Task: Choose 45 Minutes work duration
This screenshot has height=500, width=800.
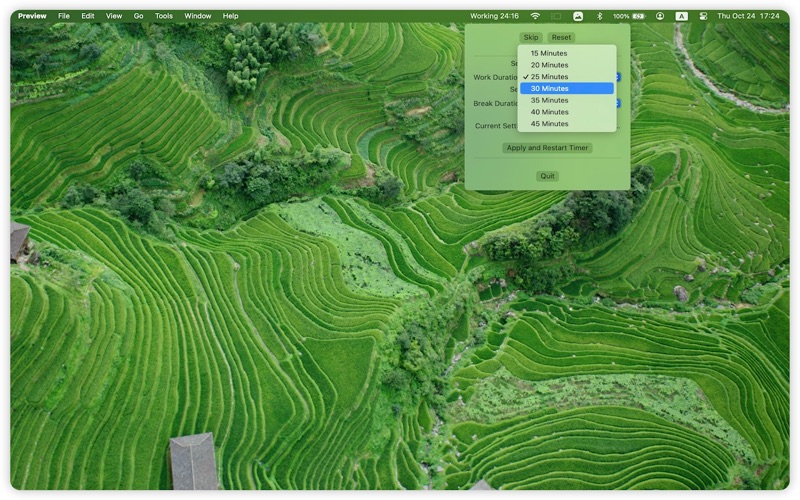Action: (x=567, y=123)
